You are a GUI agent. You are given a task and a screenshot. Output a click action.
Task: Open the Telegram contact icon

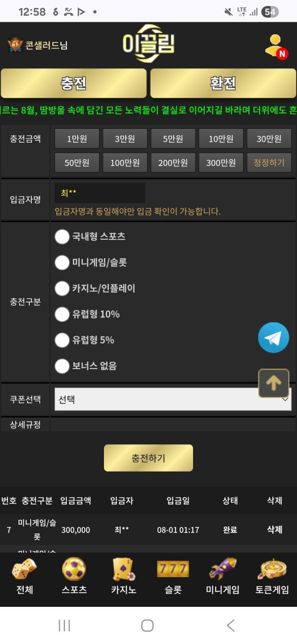coord(274,337)
